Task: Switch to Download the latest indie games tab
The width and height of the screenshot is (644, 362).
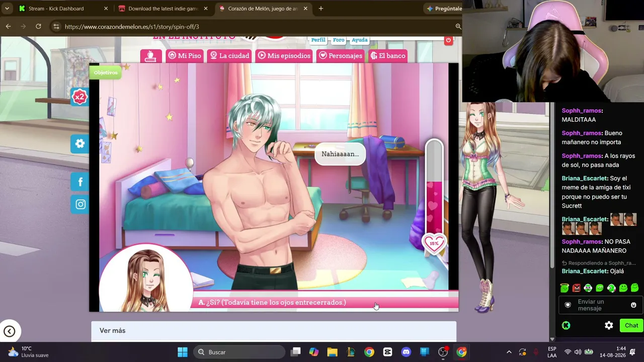Action: click(x=163, y=9)
